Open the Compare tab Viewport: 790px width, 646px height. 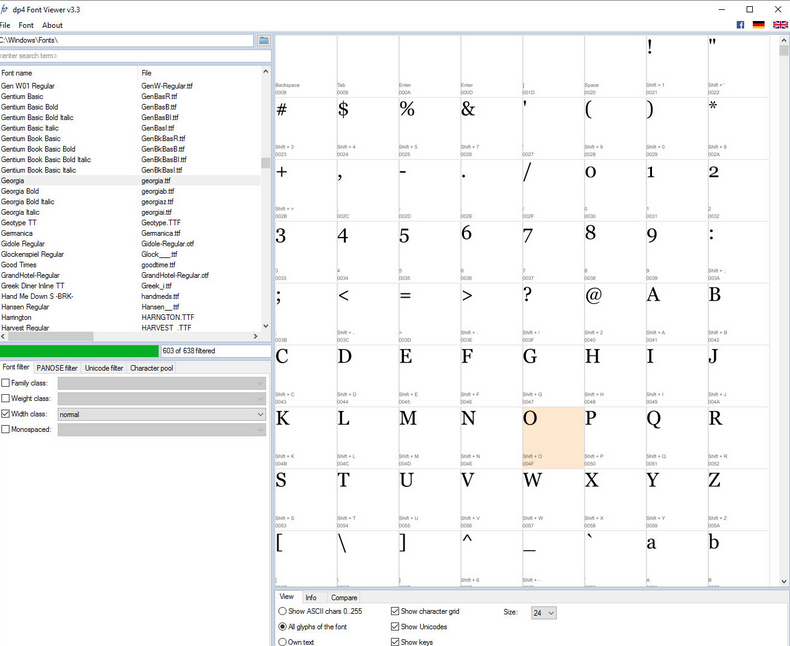(x=344, y=597)
